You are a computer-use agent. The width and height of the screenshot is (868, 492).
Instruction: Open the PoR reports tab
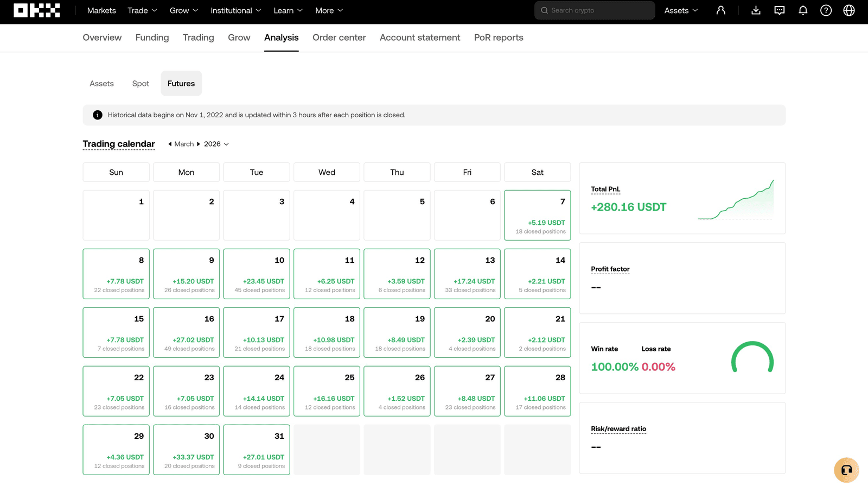(x=499, y=37)
